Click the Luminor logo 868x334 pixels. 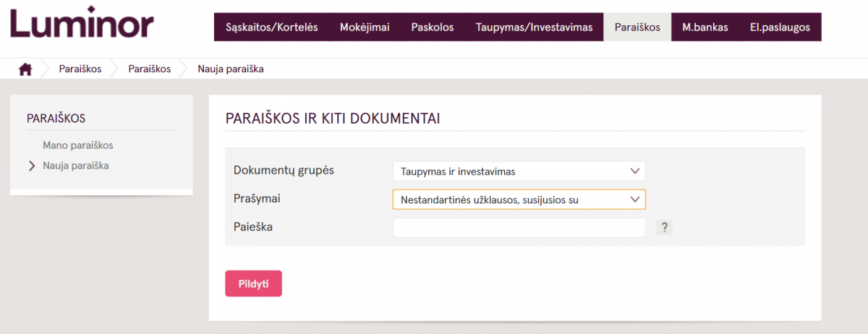82,23
